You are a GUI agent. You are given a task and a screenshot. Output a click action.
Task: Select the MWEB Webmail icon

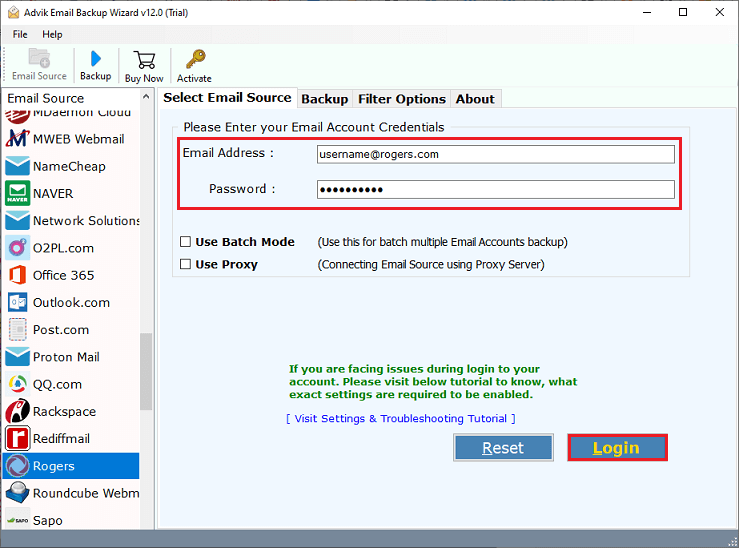(17, 139)
